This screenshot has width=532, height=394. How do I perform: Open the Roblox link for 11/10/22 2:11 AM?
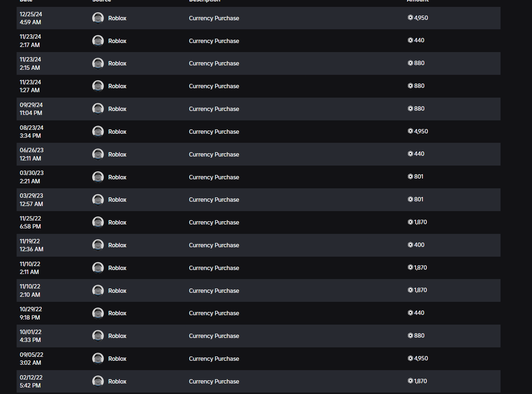click(117, 268)
